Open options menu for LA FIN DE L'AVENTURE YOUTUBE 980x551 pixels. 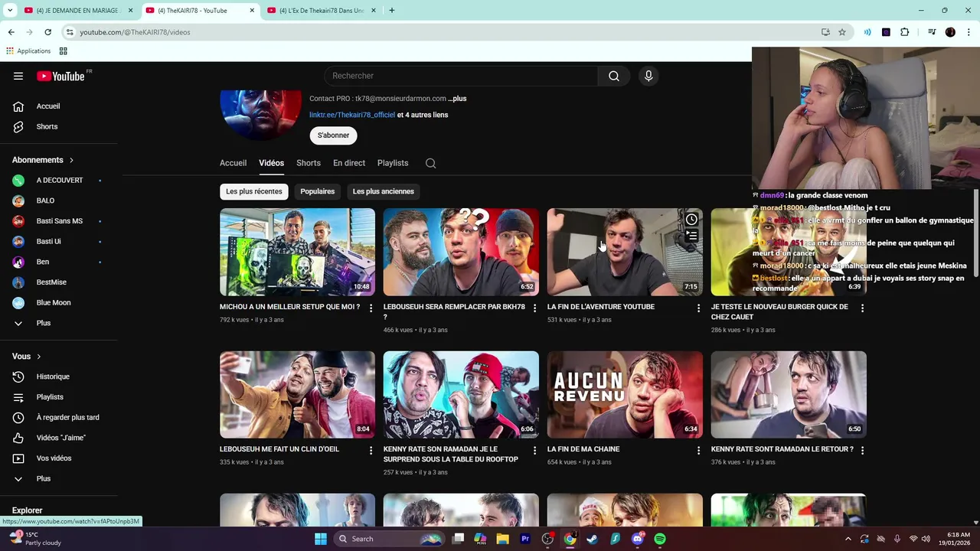[x=698, y=308]
